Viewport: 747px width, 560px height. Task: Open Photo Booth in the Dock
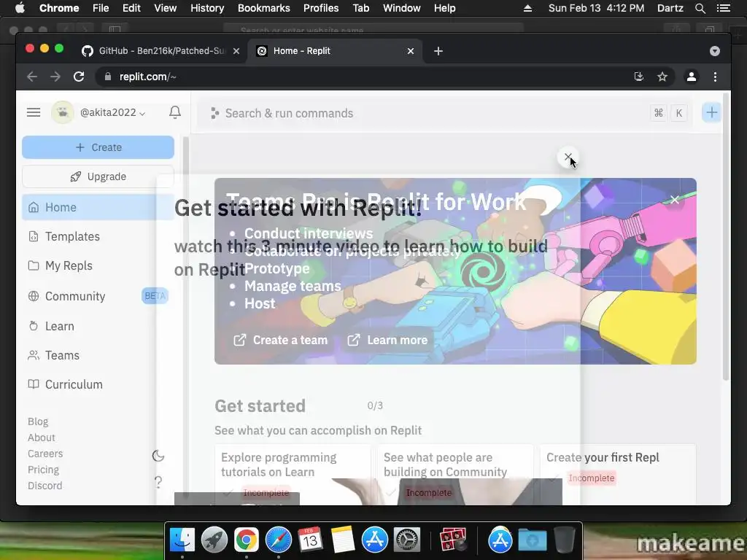point(453,540)
